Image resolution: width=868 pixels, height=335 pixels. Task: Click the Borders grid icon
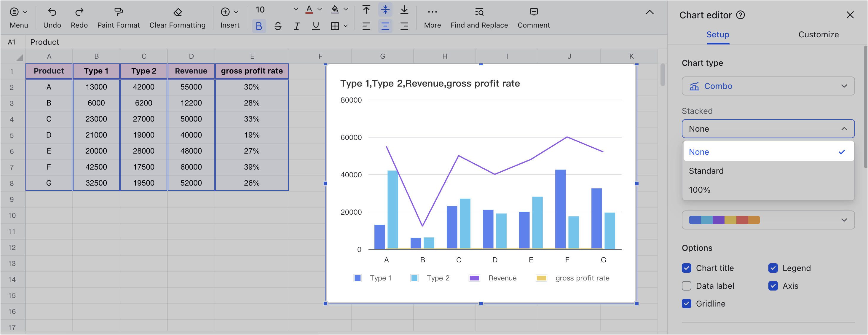click(x=335, y=26)
